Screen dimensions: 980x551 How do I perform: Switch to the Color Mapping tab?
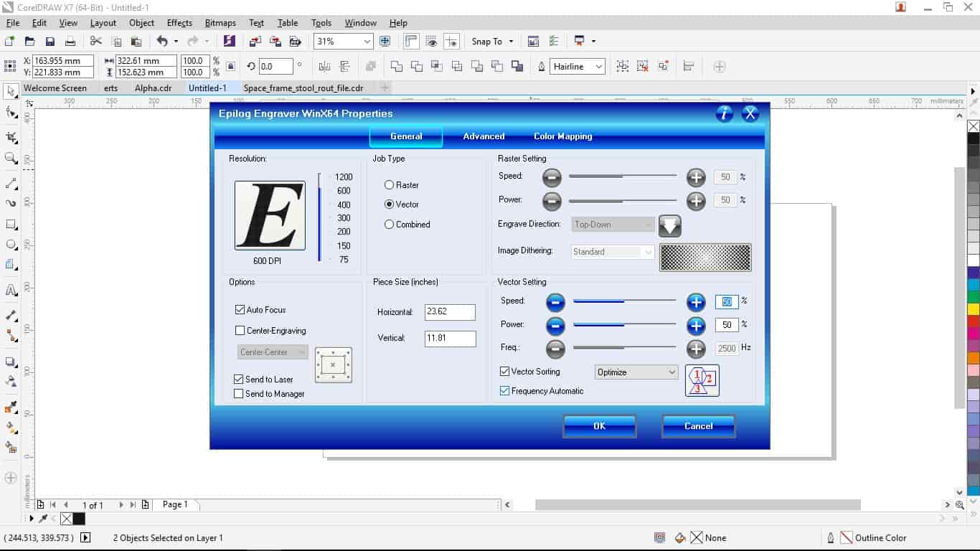[x=563, y=136]
